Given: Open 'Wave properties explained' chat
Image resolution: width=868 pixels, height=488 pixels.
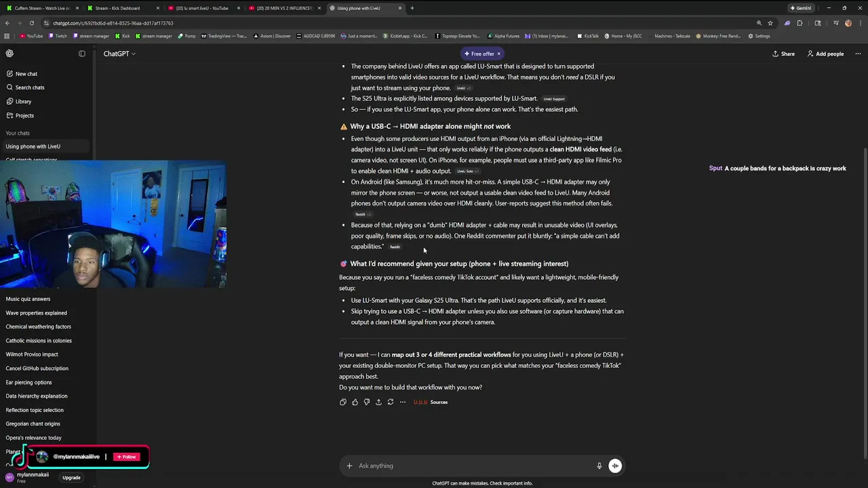Looking at the screenshot, I should (x=46, y=313).
